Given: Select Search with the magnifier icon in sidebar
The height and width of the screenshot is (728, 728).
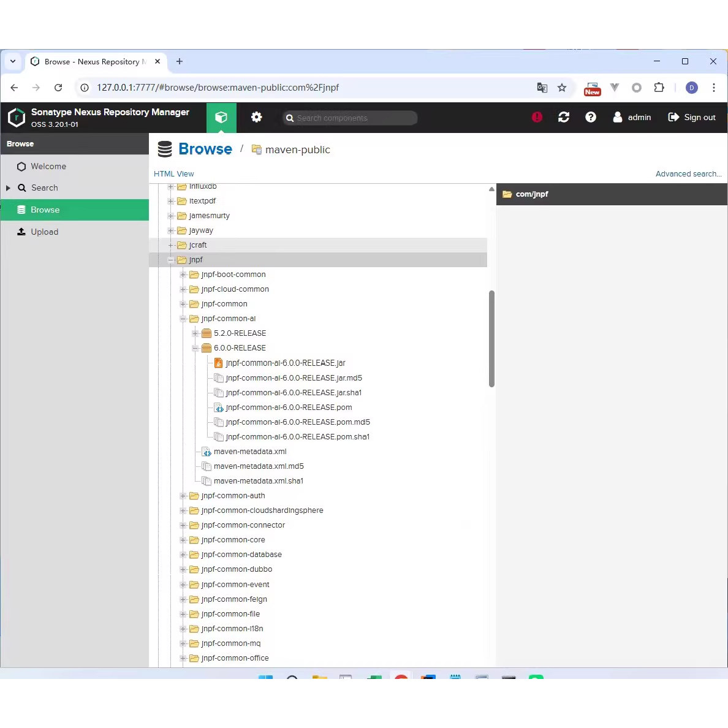Looking at the screenshot, I should pos(44,188).
